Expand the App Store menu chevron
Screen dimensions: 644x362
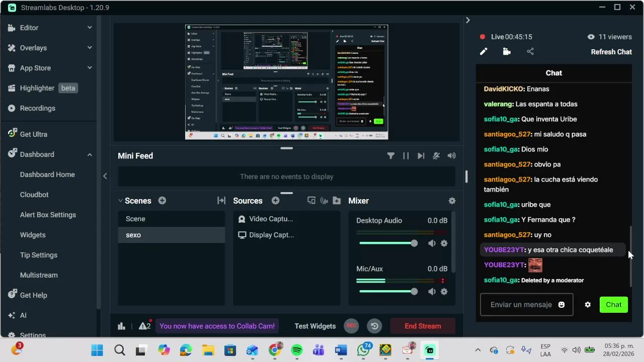coord(90,68)
